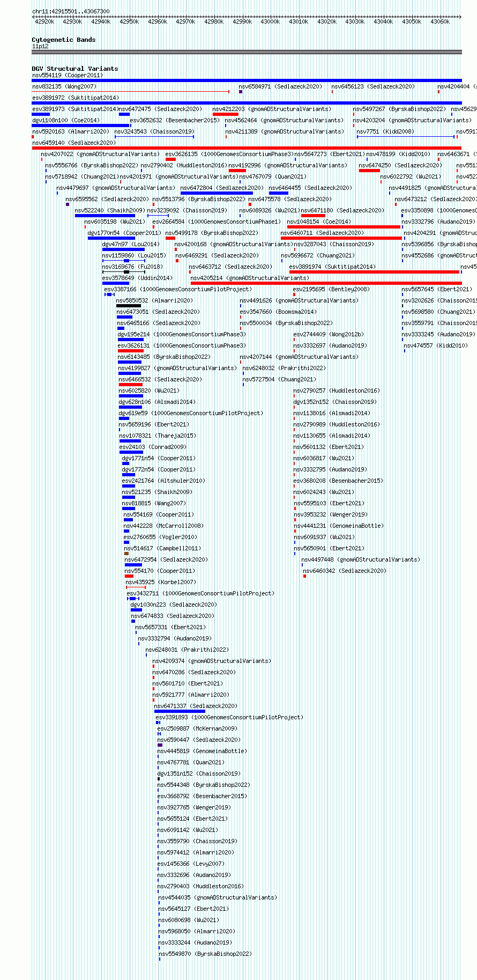
Task: Select the nsv832135 (Wong2007) variant
Action: point(64,87)
